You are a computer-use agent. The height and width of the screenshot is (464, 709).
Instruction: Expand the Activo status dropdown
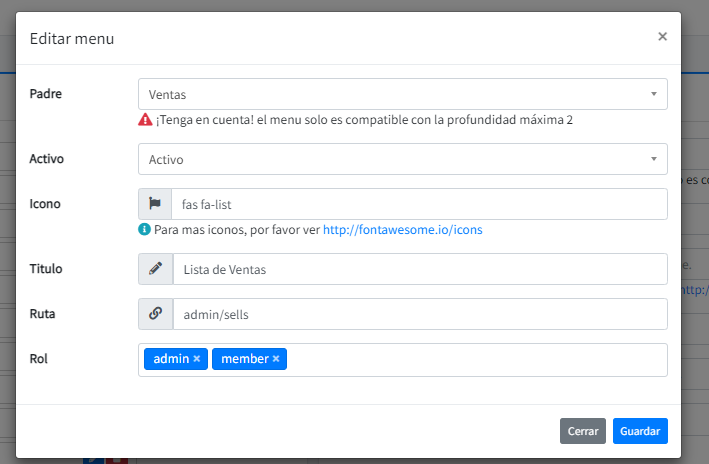[x=402, y=159]
